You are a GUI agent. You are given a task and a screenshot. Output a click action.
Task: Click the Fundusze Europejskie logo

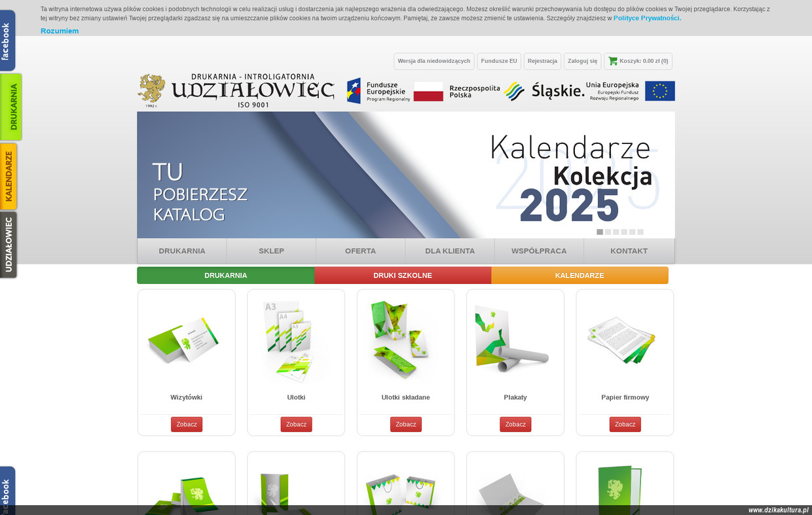[378, 91]
